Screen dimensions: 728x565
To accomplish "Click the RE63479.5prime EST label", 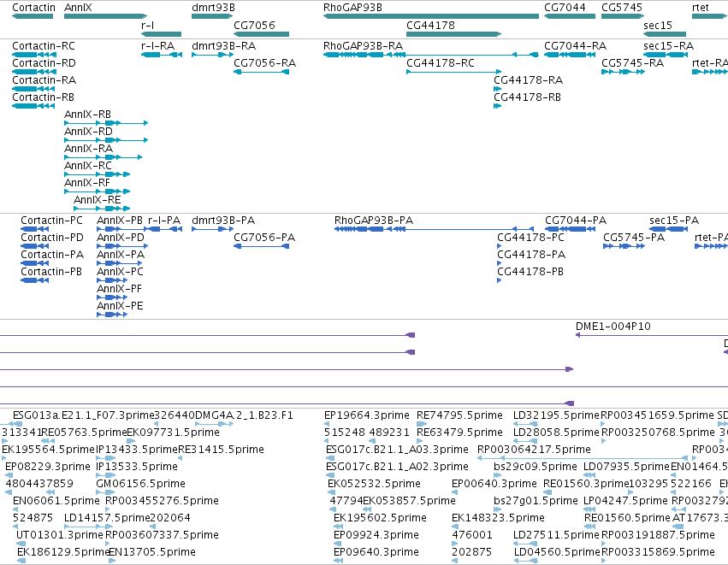I will (x=459, y=433).
